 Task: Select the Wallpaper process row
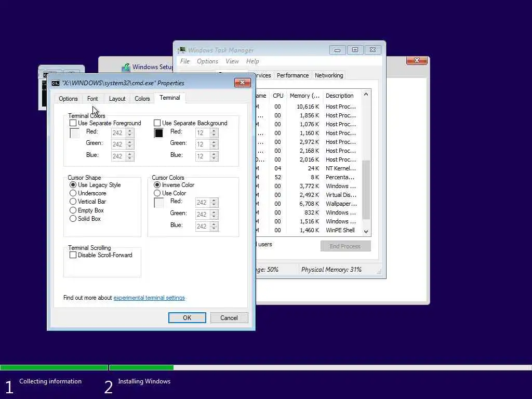coord(309,204)
